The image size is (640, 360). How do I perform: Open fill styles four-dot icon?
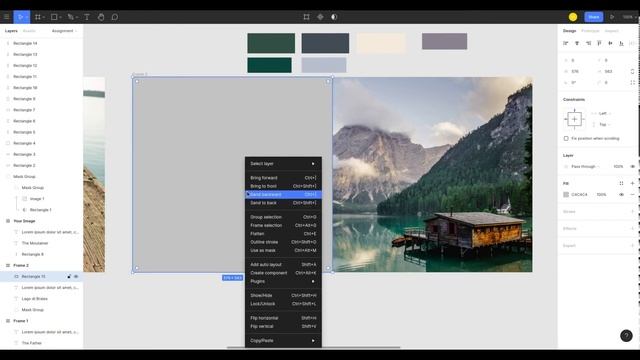coord(621,183)
